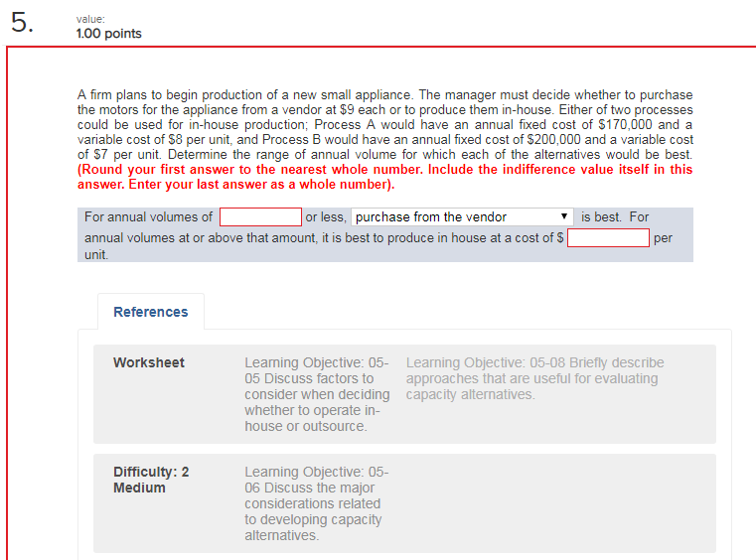
Task: Click the red rounding instruction text
Action: pos(384,177)
